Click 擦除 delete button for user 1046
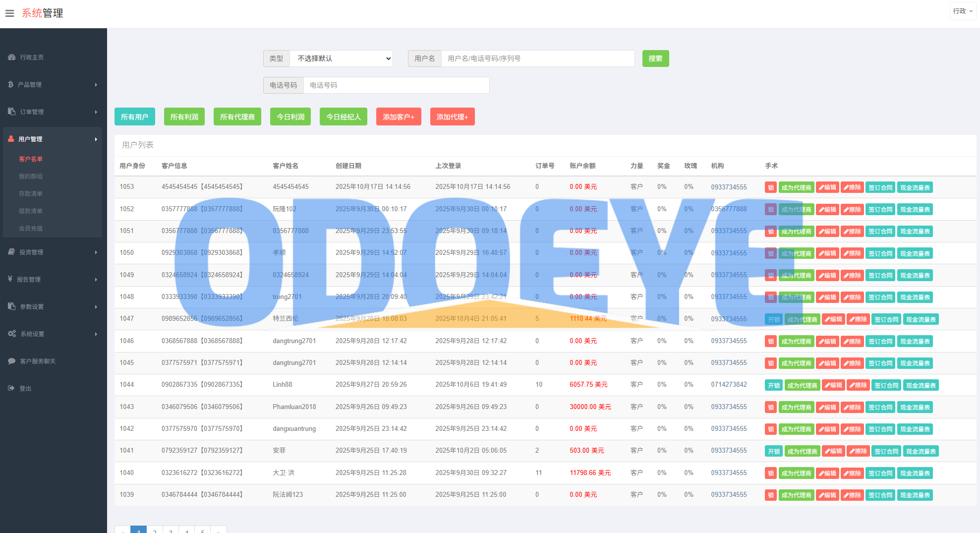This screenshot has height=533, width=980. (852, 342)
